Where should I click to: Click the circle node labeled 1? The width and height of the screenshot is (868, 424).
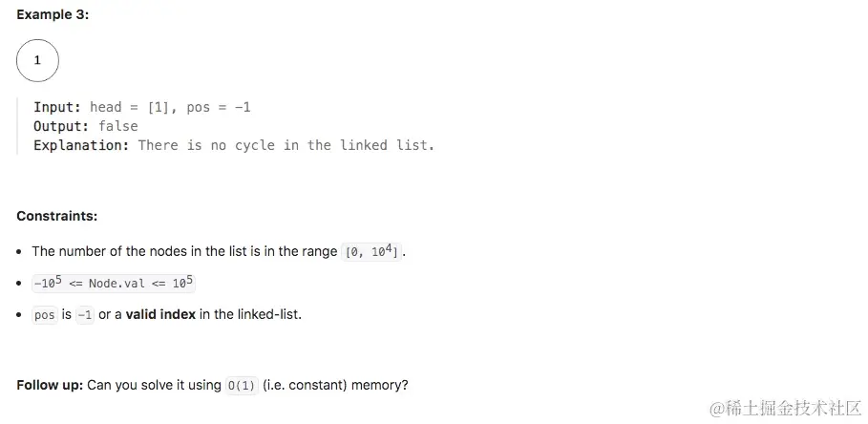click(37, 60)
